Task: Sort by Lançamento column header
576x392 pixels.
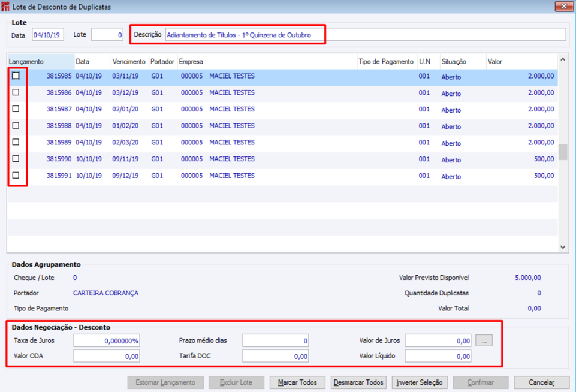Action: (41, 61)
